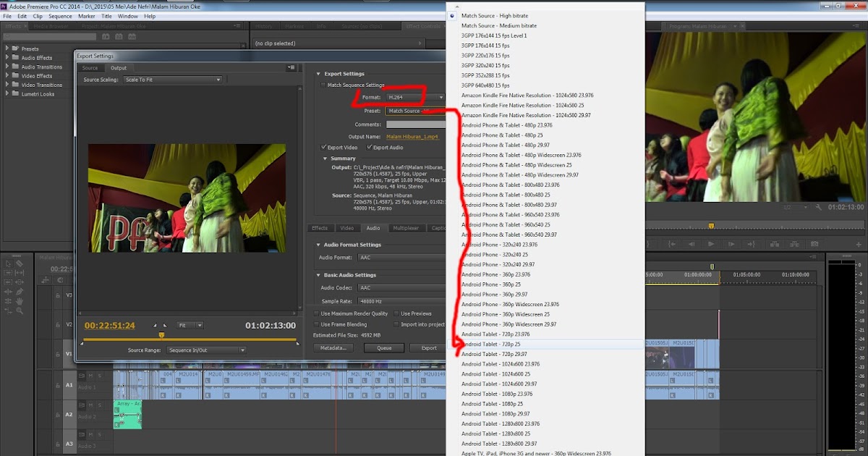The height and width of the screenshot is (456, 868).
Task: Open the Export Settings panel menu icon
Action: click(291, 67)
